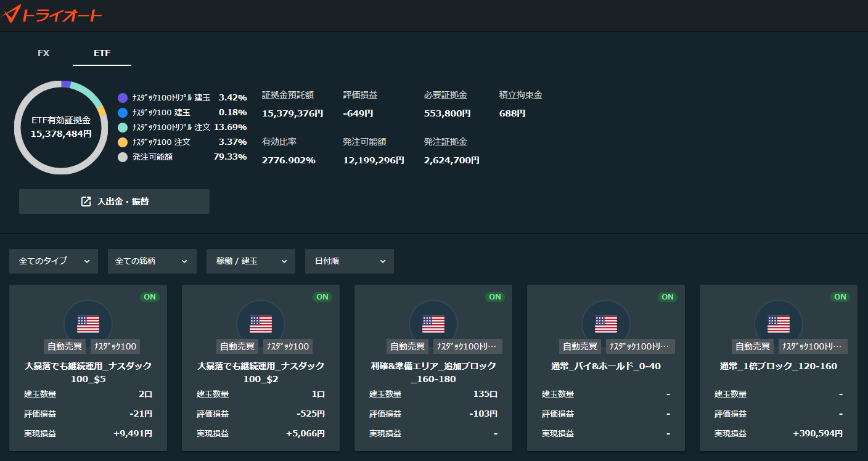Click 建玉数量 value 135口
Image resolution: width=868 pixels, height=461 pixels.
click(x=486, y=394)
